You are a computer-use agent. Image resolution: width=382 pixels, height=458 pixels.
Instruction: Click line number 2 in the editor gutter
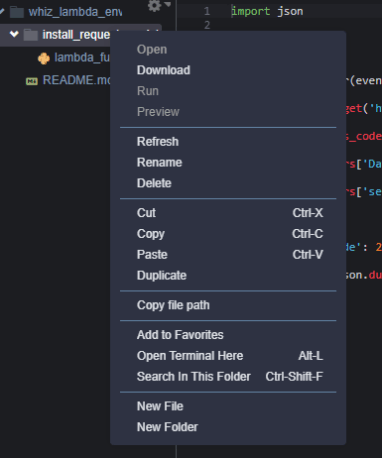click(207, 25)
